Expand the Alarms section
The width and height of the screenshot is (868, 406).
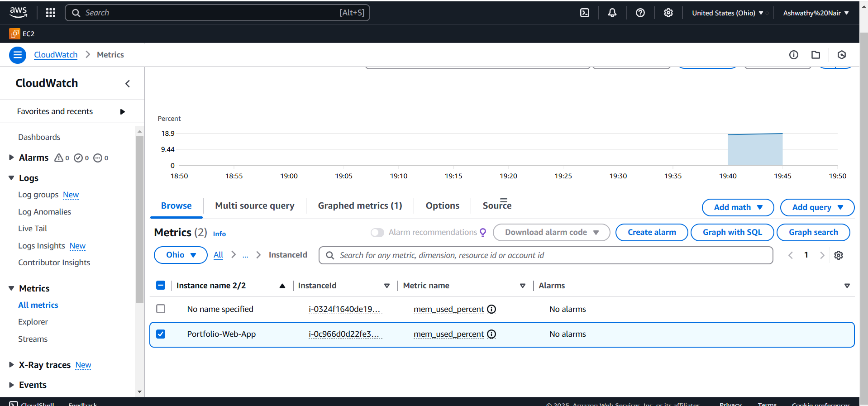[x=11, y=158]
